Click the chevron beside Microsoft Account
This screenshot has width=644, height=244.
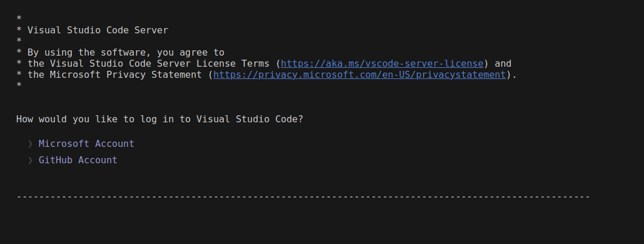click(30, 143)
